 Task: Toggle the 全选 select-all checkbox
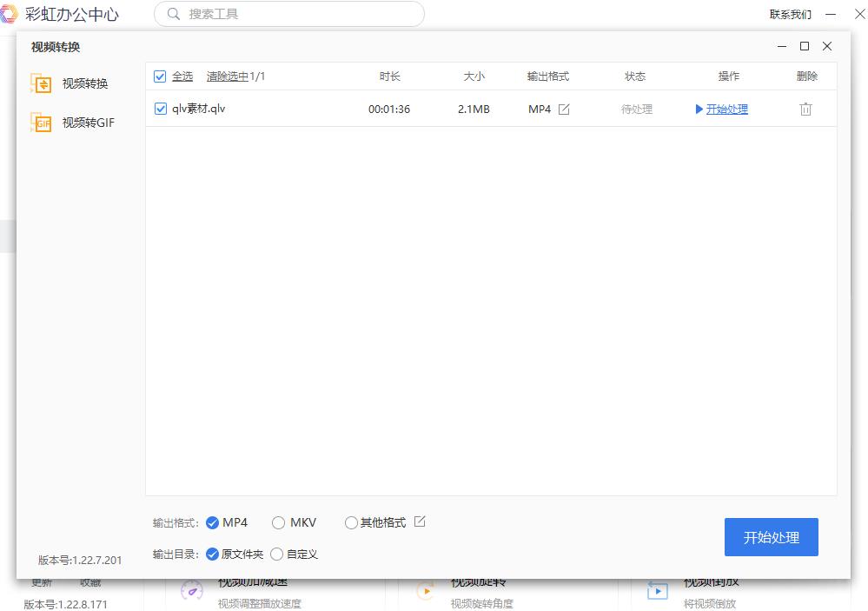160,76
